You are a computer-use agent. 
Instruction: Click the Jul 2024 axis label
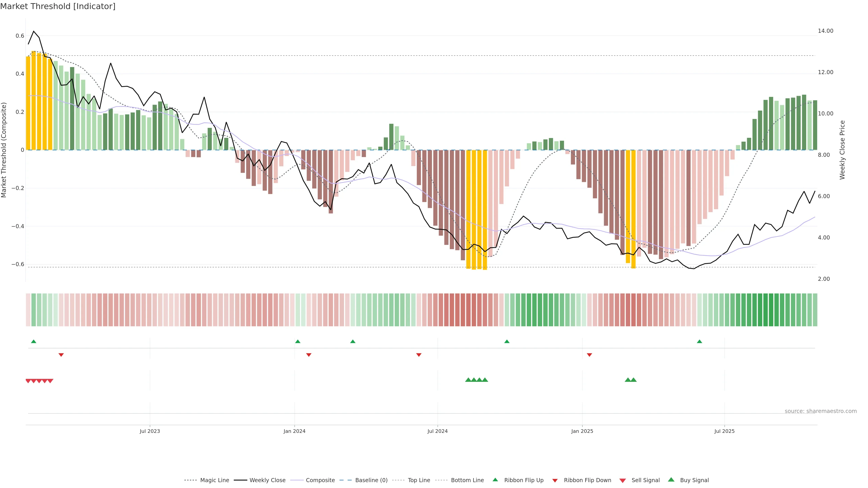pos(437,431)
